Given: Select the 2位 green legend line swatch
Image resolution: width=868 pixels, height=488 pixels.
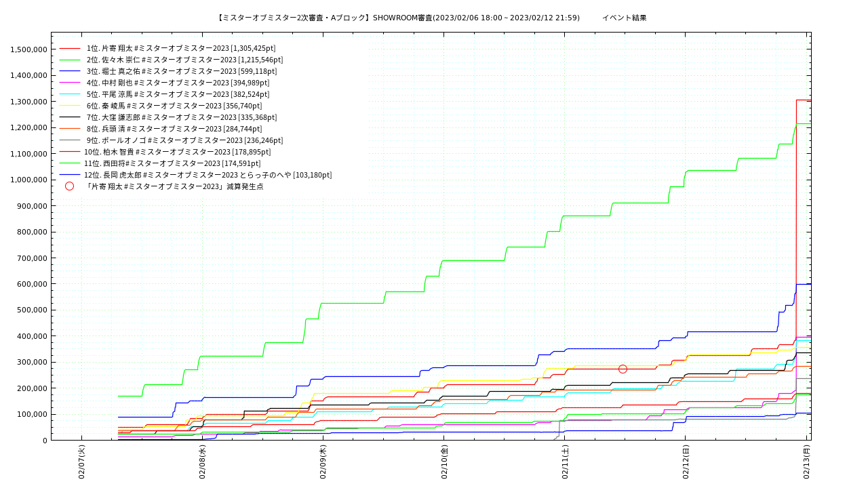Looking at the screenshot, I should 70,60.
